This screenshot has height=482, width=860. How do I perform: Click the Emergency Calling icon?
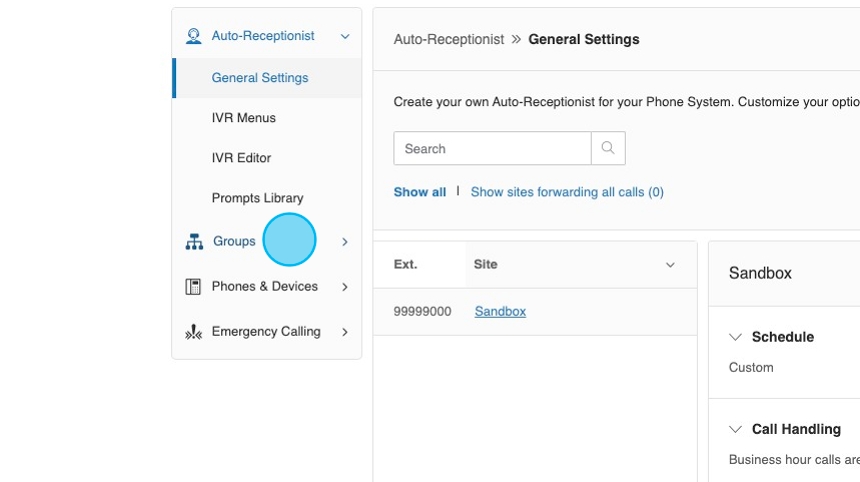point(194,332)
